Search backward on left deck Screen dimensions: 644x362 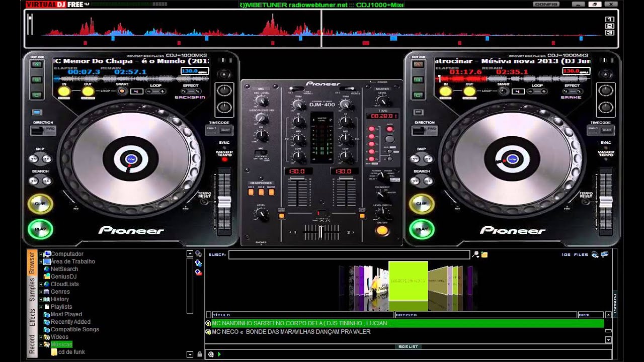coord(34,180)
